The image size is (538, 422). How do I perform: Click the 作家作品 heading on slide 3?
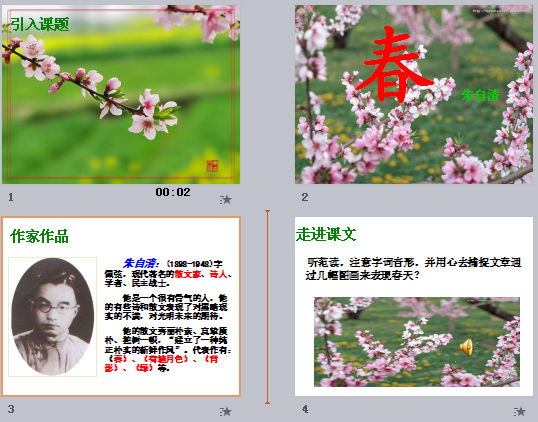39,236
